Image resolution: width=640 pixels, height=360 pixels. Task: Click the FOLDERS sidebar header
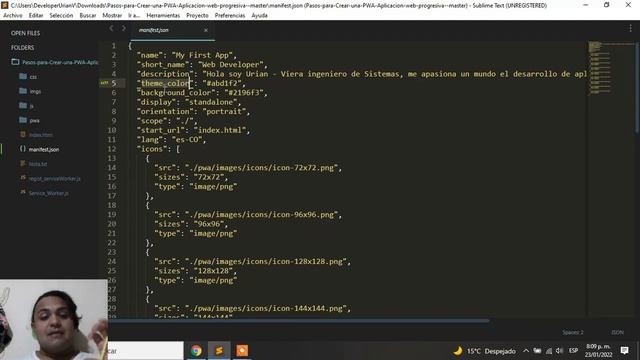(x=22, y=48)
